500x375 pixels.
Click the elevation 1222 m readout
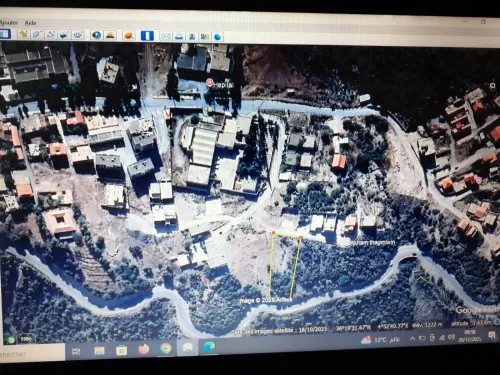tap(428, 325)
